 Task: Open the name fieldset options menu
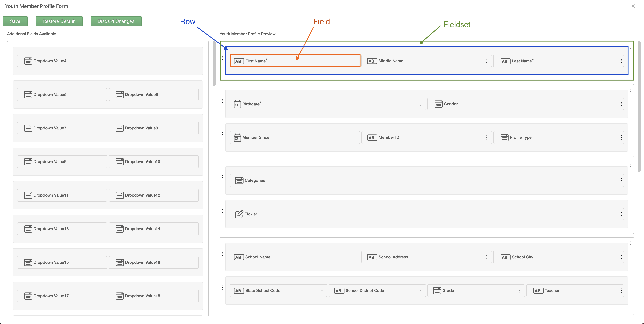point(631,47)
